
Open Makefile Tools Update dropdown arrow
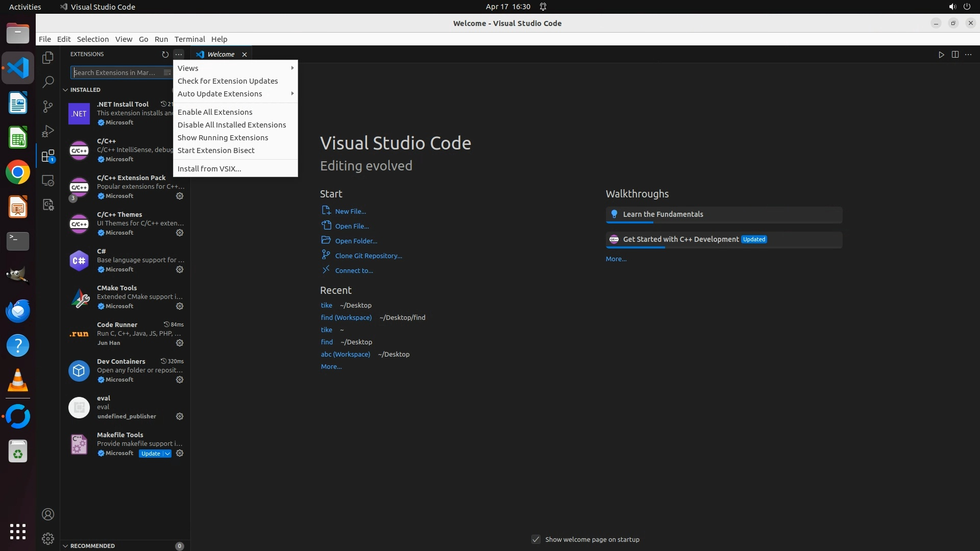[x=167, y=454]
